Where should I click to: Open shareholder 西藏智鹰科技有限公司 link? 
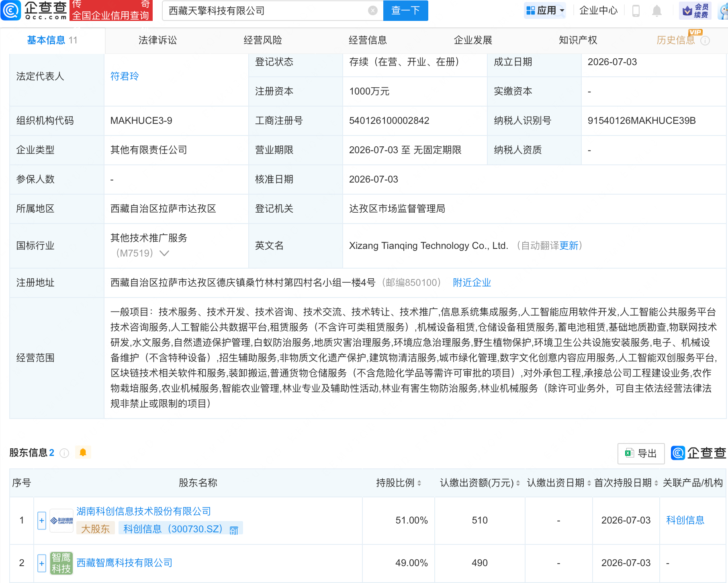(x=125, y=563)
